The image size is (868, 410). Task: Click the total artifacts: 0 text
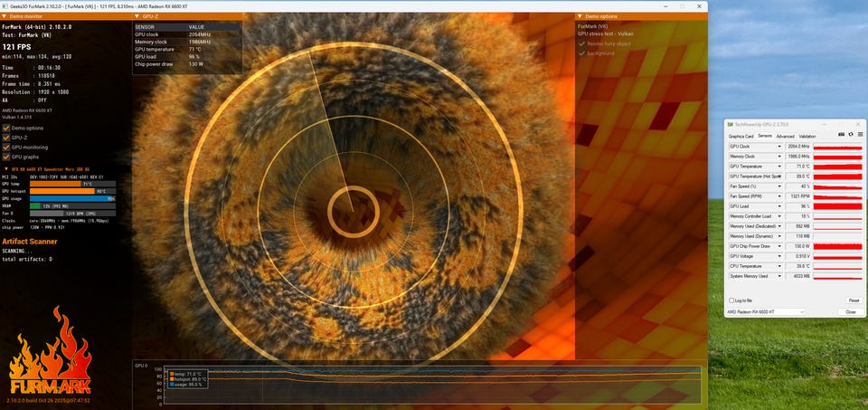27,259
